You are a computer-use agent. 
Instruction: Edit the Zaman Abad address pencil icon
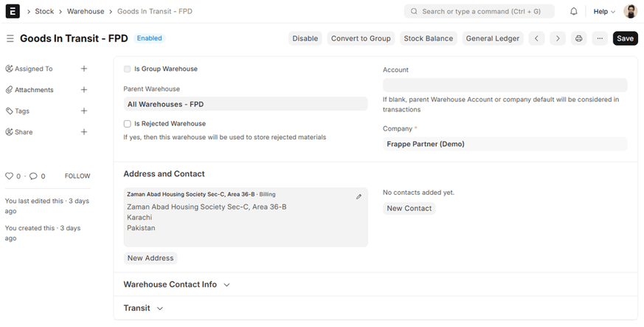tap(359, 197)
